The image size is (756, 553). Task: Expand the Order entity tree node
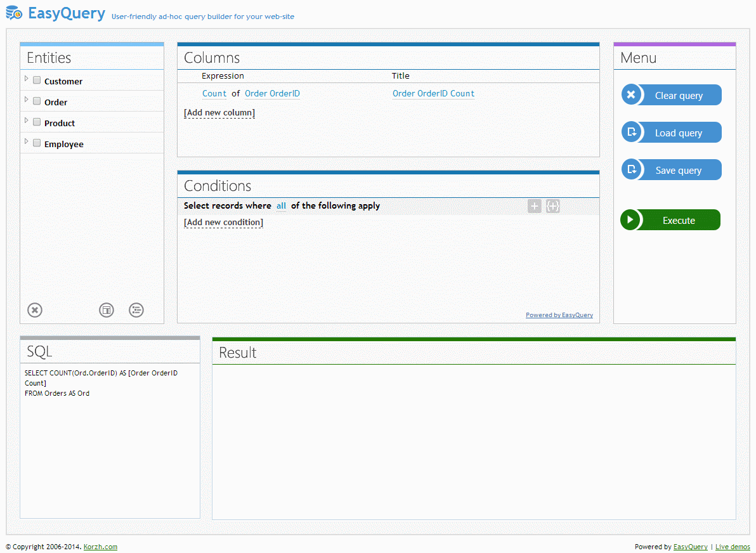[x=26, y=101]
